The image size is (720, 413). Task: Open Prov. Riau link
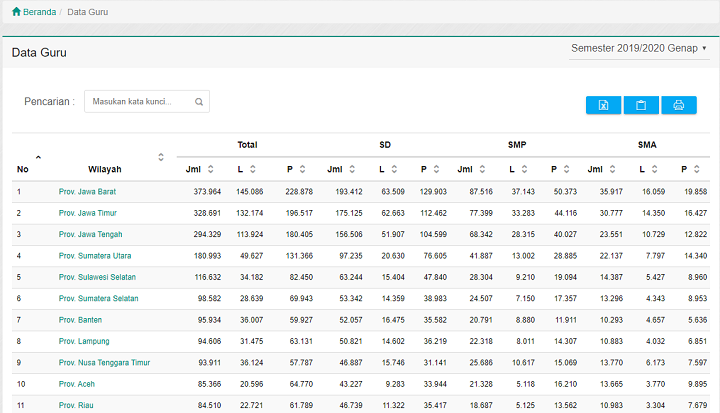point(76,405)
